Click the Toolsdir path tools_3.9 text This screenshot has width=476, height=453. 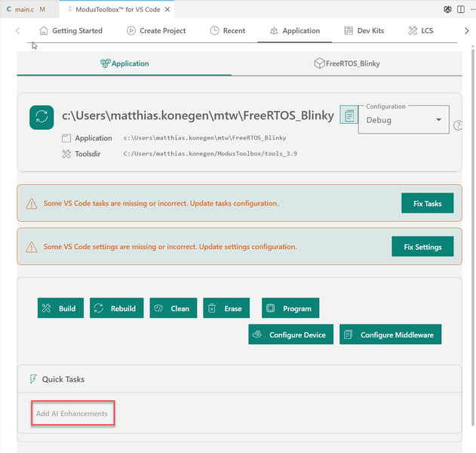point(210,154)
